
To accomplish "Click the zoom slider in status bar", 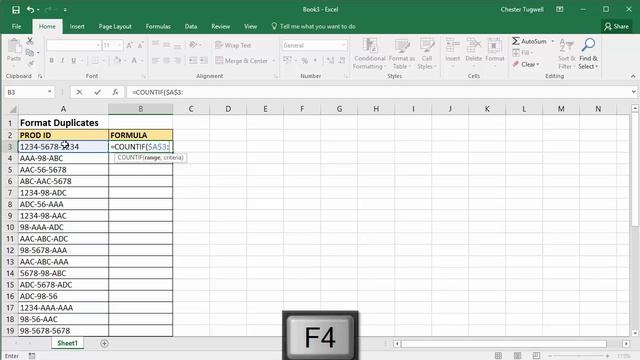I will [x=578, y=356].
